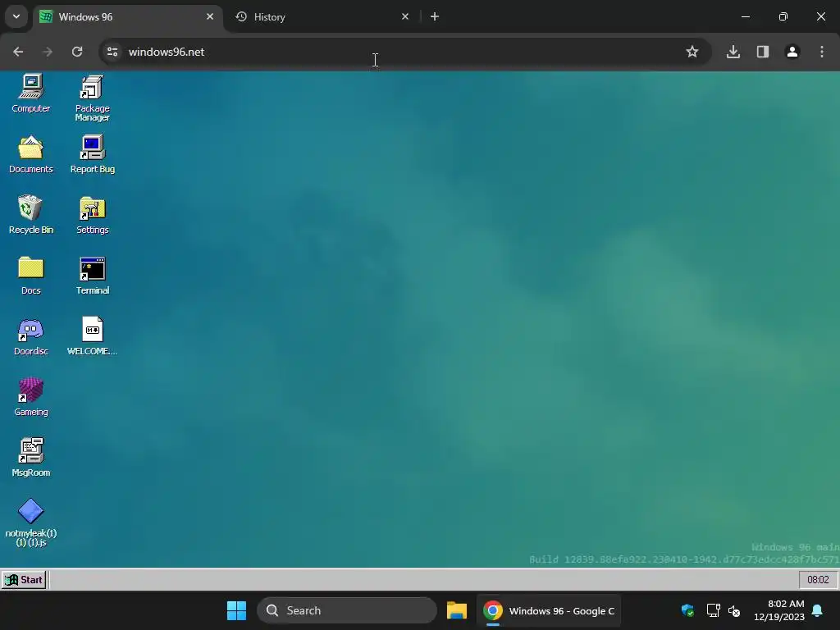Go back to the previous page
Viewport: 840px width, 630px height.
[18, 52]
